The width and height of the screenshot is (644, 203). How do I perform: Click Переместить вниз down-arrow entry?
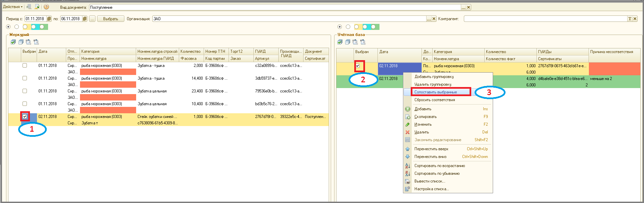pyautogui.click(x=448, y=157)
